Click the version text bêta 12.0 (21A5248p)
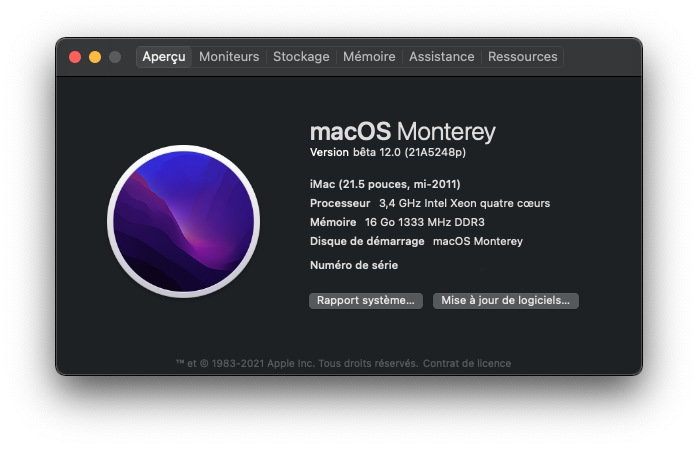 click(x=410, y=153)
